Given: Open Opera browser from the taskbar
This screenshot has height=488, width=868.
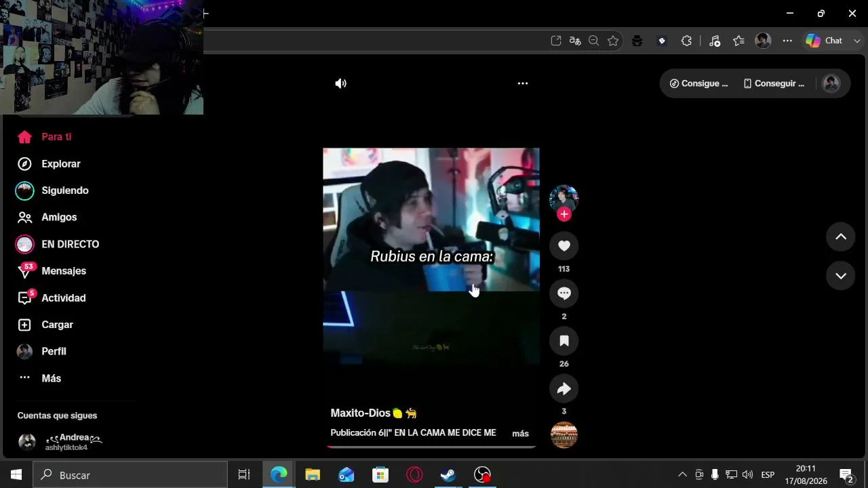Looking at the screenshot, I should click(x=414, y=474).
